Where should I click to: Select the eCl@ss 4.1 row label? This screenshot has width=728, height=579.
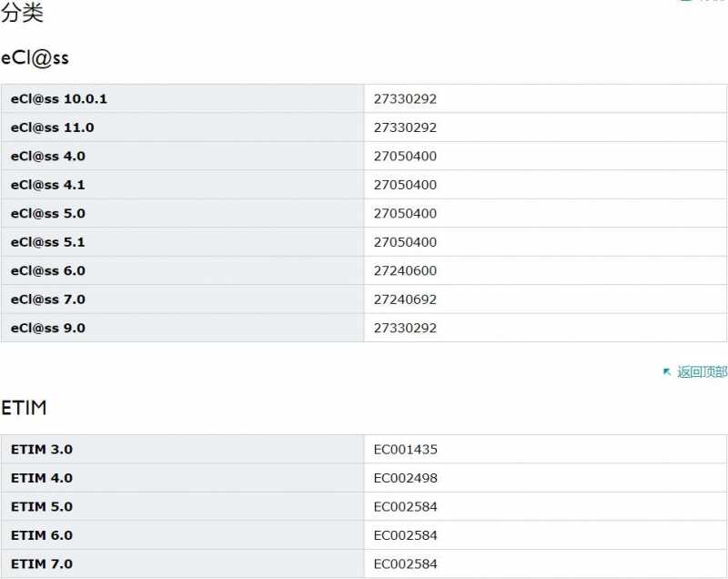48,185
